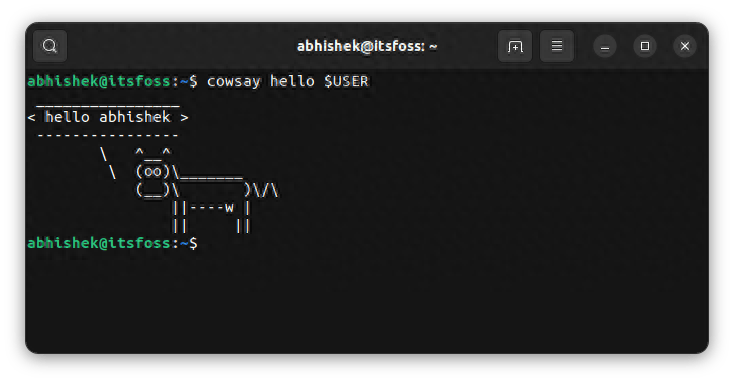Image resolution: width=734 pixels, height=382 pixels.
Task: Click the word hello in typed command
Action: coord(292,81)
